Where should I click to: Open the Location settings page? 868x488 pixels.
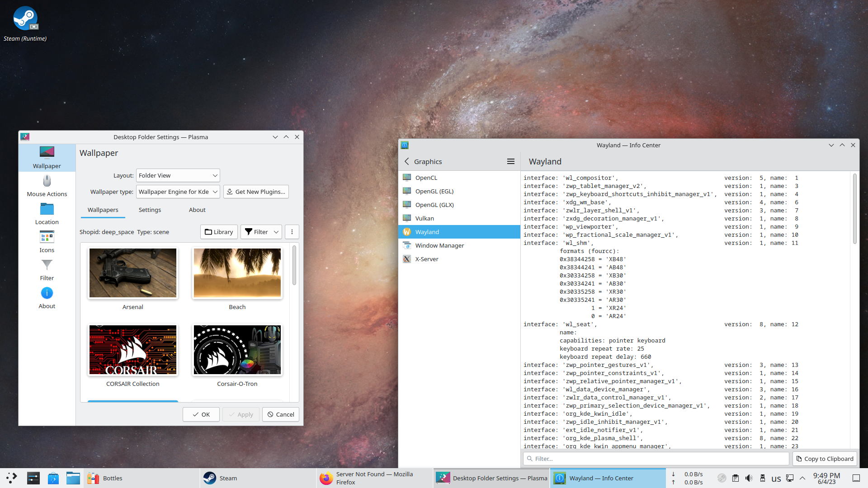click(47, 213)
